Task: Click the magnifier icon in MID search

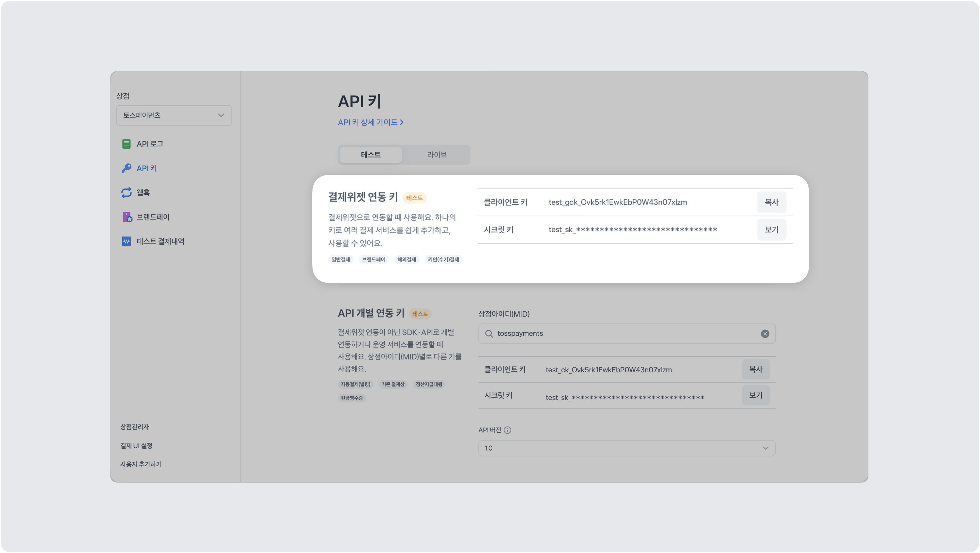Action: [x=488, y=334]
